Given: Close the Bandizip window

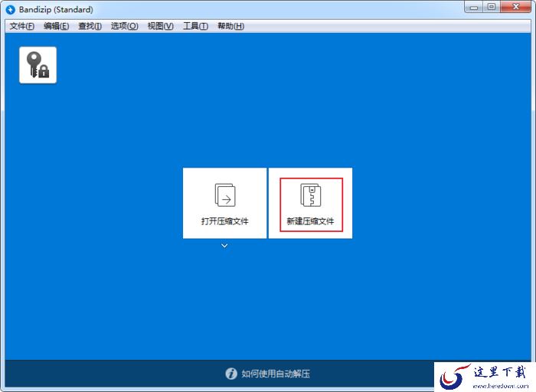Looking at the screenshot, I should 516,7.
